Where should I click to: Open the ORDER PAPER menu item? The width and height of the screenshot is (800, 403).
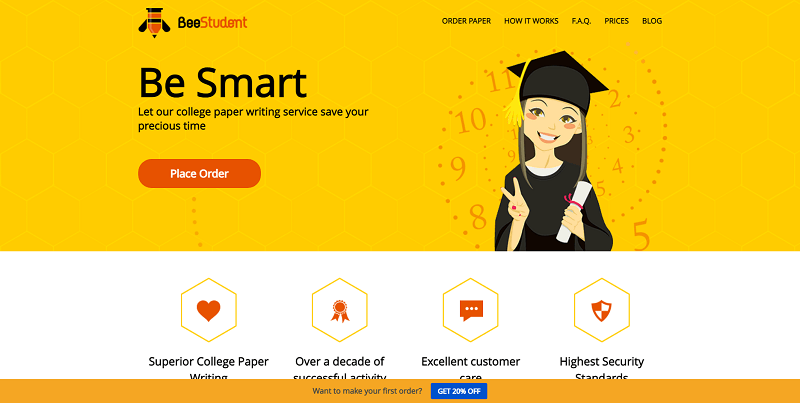pyautogui.click(x=466, y=21)
